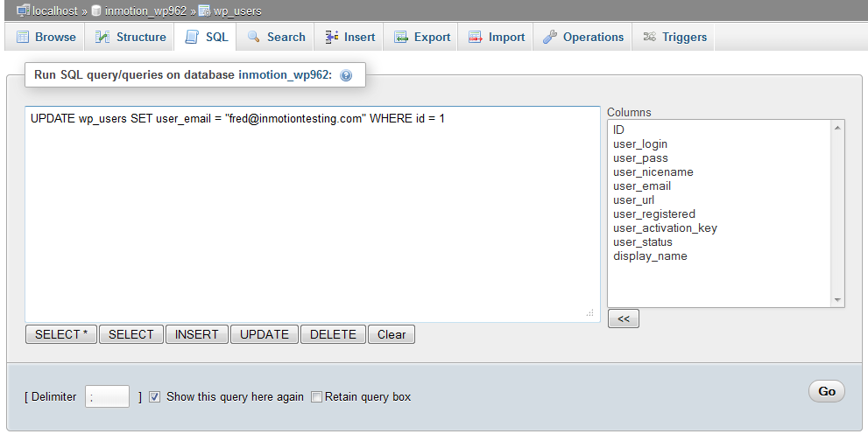Image resolution: width=868 pixels, height=434 pixels.
Task: Go to the Insert tab
Action: 349,38
